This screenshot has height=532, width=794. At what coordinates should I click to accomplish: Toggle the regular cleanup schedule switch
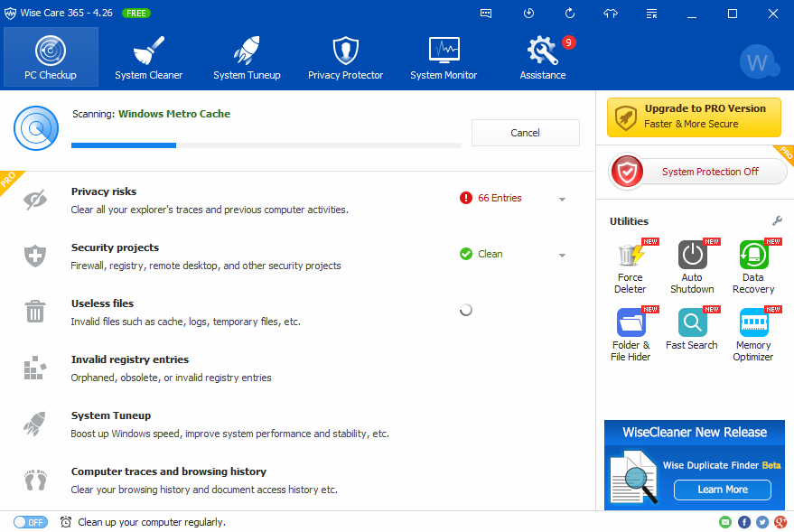click(x=30, y=522)
